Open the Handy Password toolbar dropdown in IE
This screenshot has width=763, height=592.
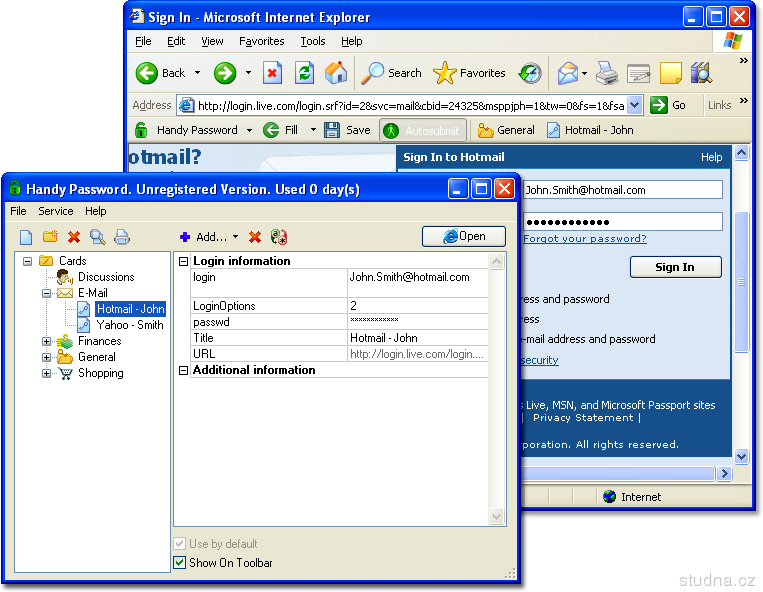click(249, 130)
